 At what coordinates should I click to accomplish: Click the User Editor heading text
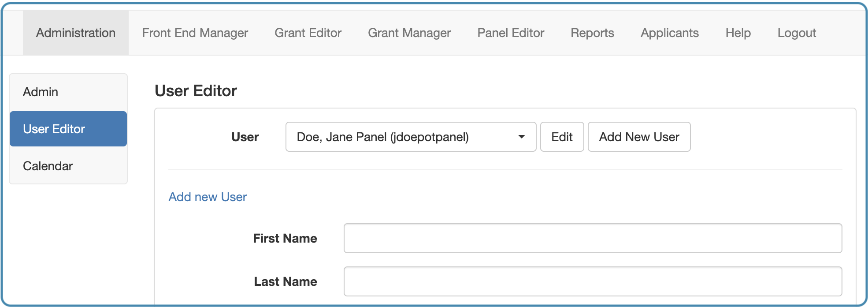coord(196,91)
